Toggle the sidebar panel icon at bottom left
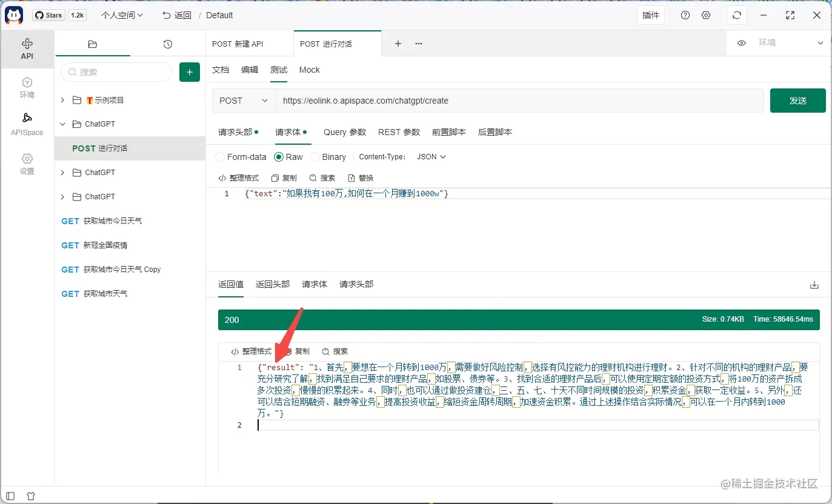Screen dimensions: 832x504 click(10, 496)
